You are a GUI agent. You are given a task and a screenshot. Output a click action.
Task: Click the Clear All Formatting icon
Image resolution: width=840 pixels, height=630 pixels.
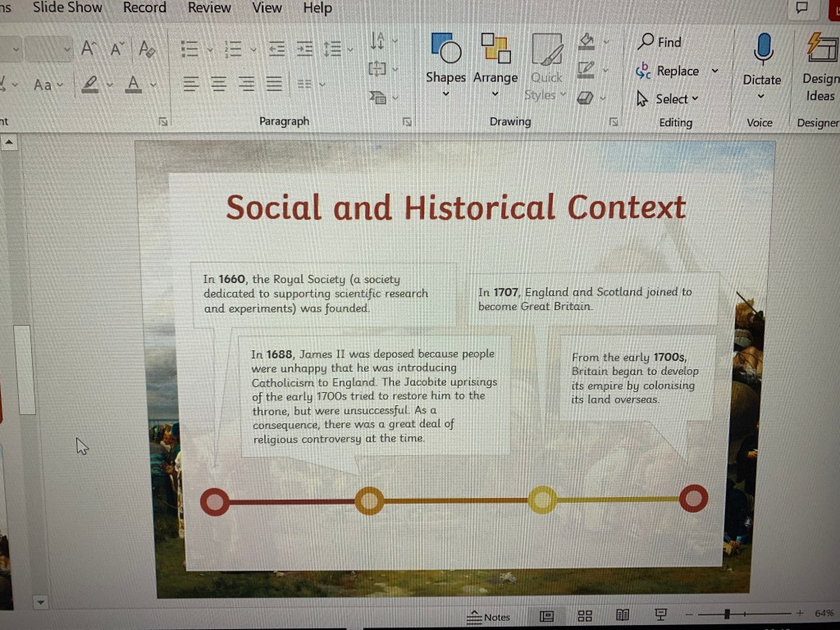[x=148, y=49]
